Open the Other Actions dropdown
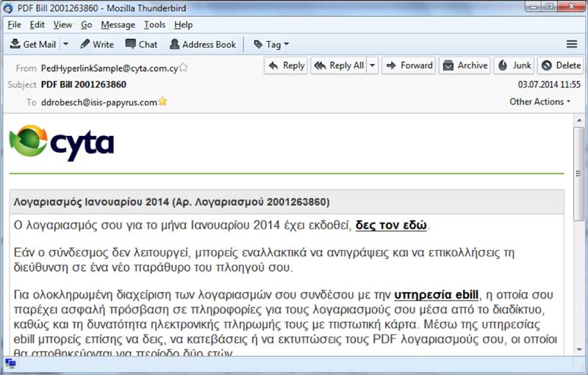 [x=539, y=101]
